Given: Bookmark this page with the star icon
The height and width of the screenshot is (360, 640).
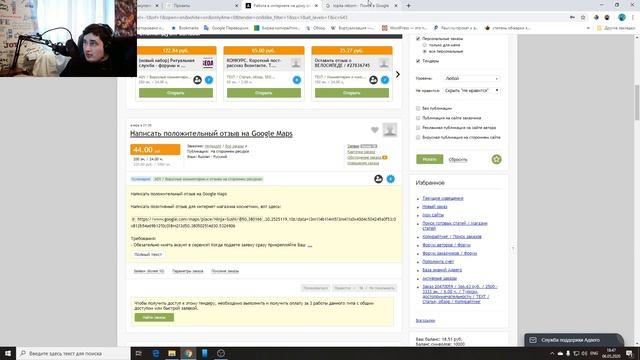Looking at the screenshot, I should click(583, 18).
